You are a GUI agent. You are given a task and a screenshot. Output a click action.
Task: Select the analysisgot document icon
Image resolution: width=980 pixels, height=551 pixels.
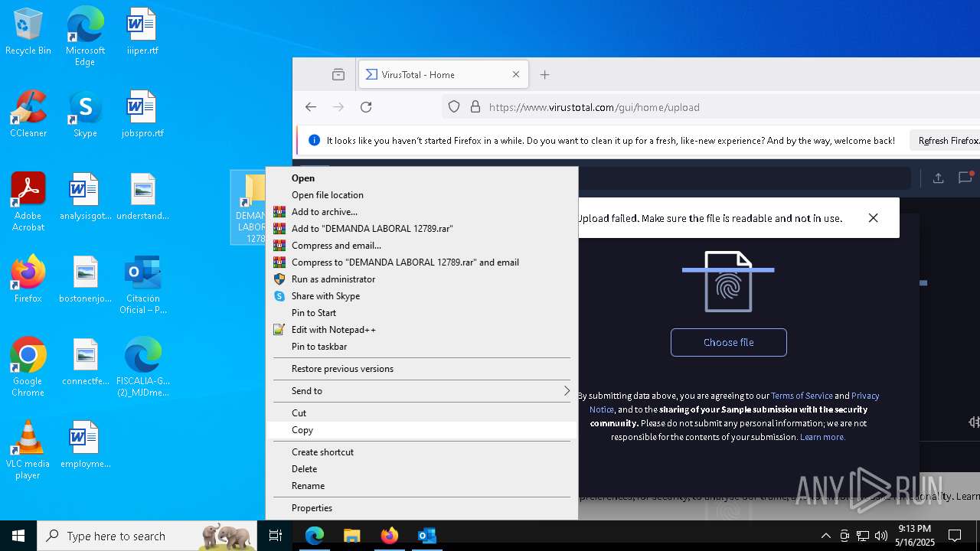pos(85,197)
